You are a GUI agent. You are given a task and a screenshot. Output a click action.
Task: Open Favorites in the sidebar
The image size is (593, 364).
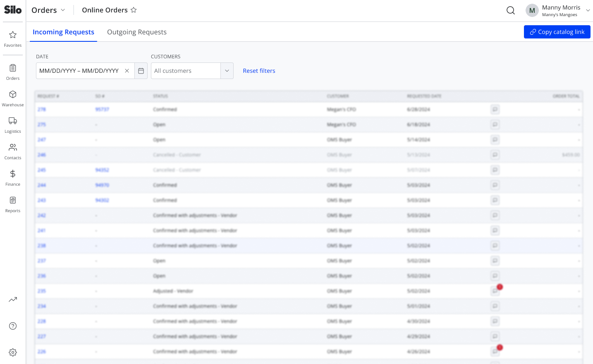click(13, 39)
